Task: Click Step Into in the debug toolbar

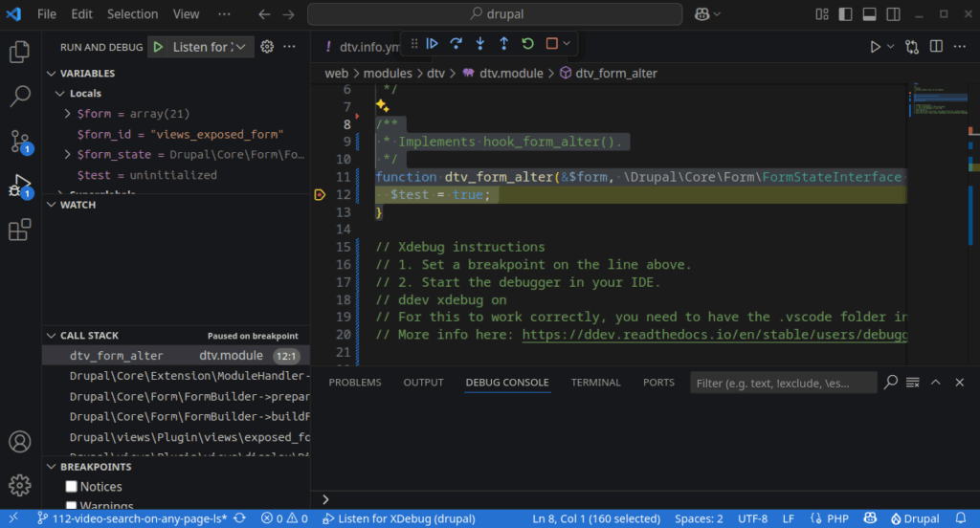Action: pos(480,44)
